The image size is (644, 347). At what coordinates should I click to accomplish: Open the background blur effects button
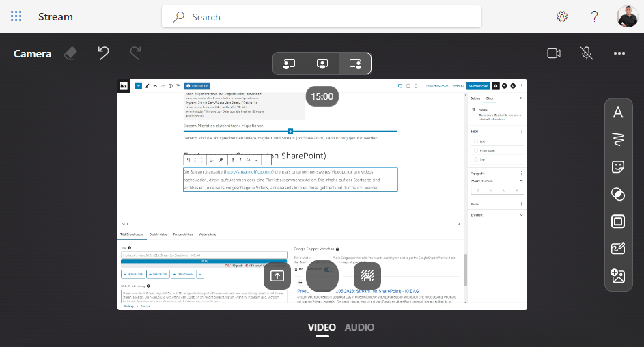click(x=367, y=276)
